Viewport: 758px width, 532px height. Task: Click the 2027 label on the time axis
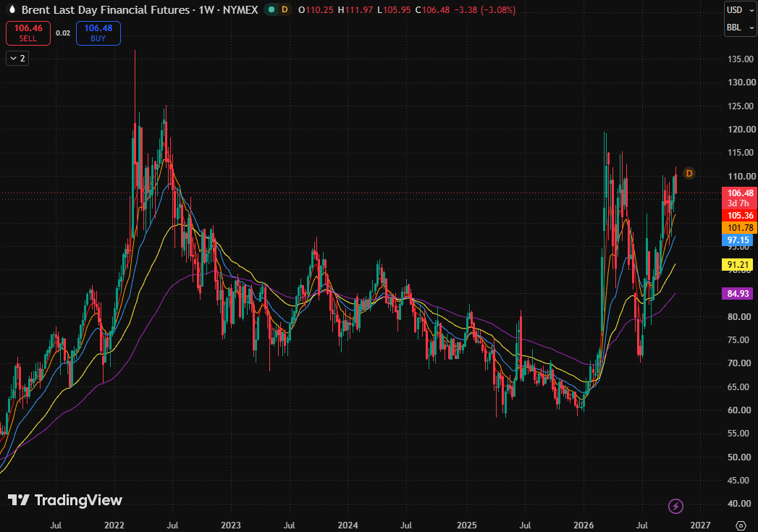(x=700, y=525)
